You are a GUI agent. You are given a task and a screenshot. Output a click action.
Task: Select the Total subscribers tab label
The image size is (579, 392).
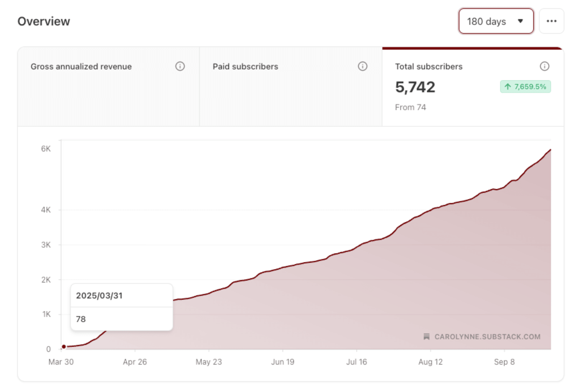pyautogui.click(x=429, y=66)
